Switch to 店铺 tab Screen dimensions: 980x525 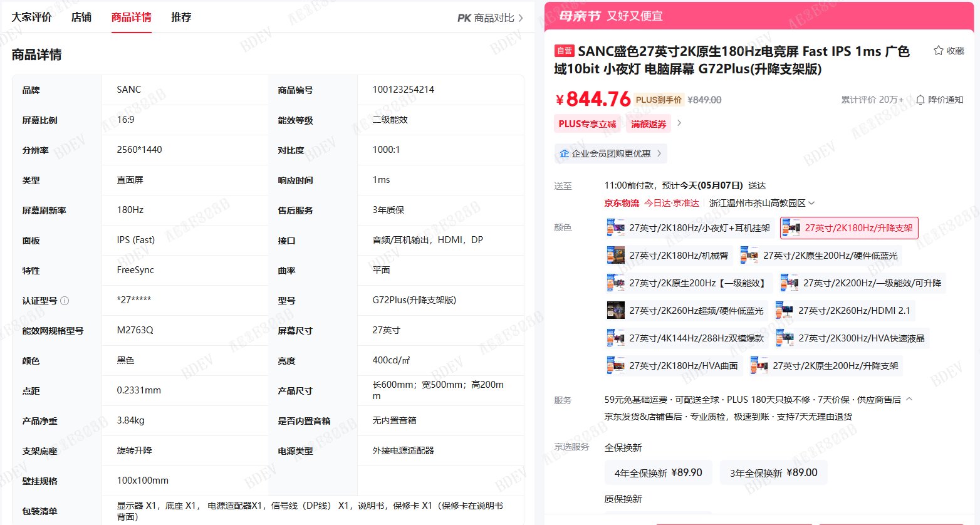(81, 17)
